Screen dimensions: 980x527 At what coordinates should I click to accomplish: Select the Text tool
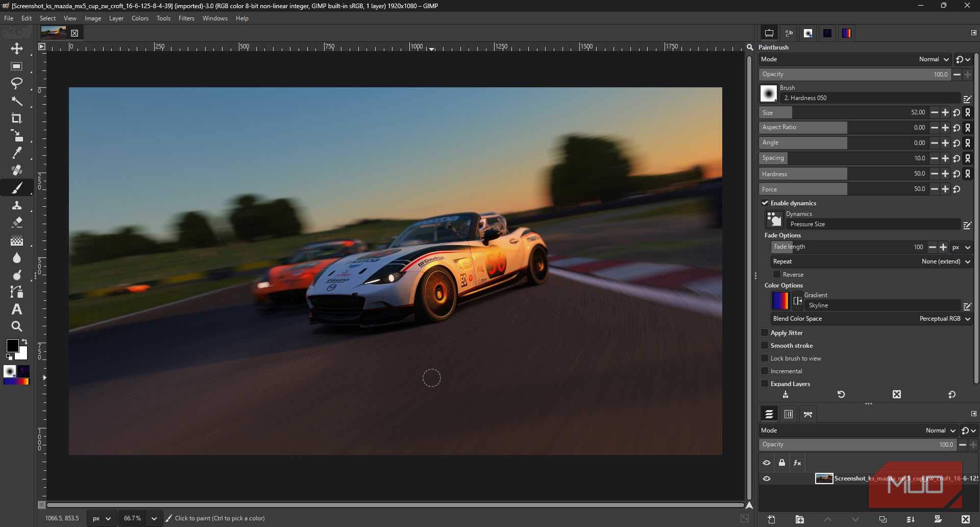(x=17, y=309)
